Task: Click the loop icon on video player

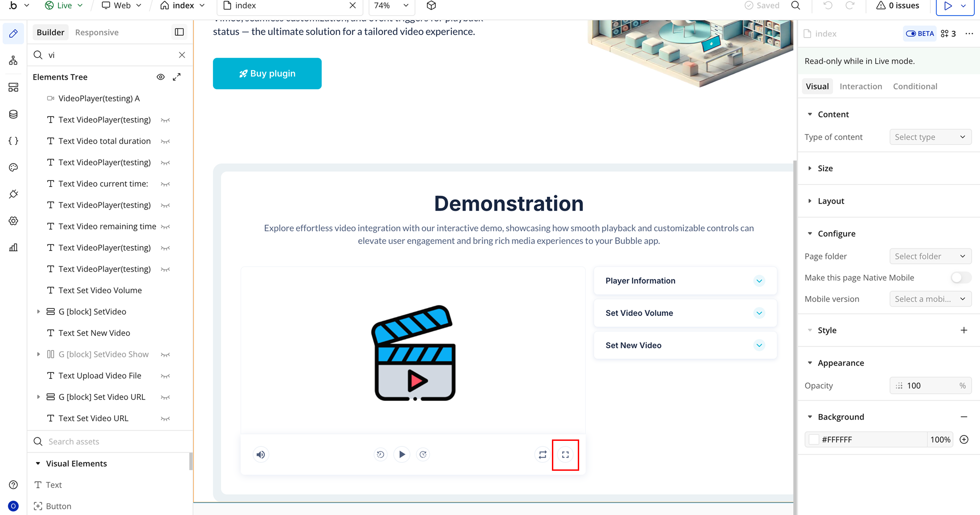Action: point(542,454)
